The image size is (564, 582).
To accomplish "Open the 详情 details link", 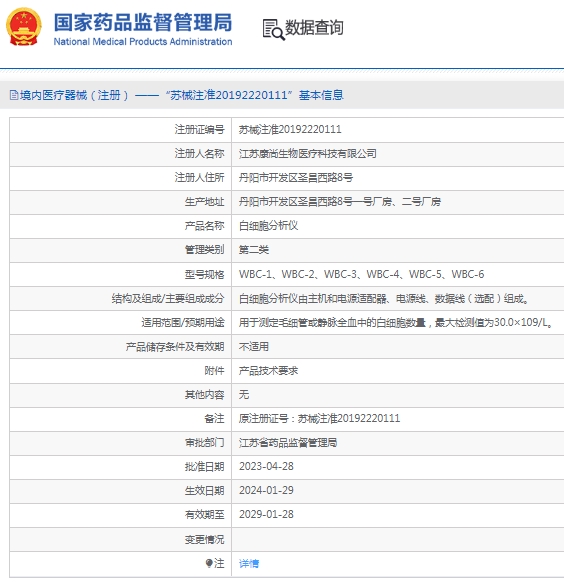I will coord(249,563).
